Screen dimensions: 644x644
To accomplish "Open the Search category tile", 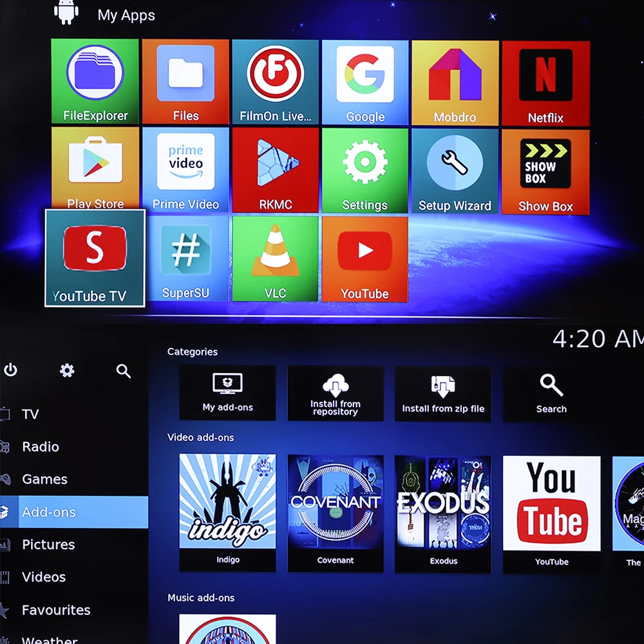I will [x=551, y=394].
